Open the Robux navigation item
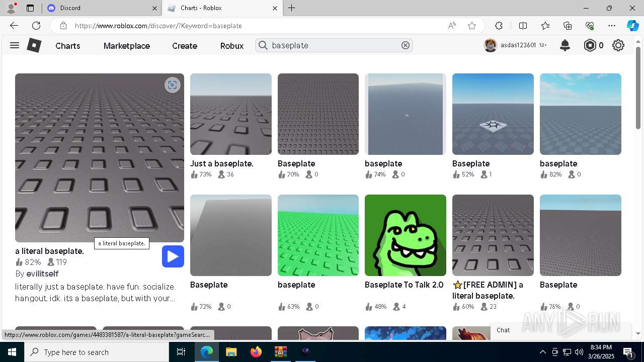This screenshot has height=362, width=644. [x=232, y=46]
